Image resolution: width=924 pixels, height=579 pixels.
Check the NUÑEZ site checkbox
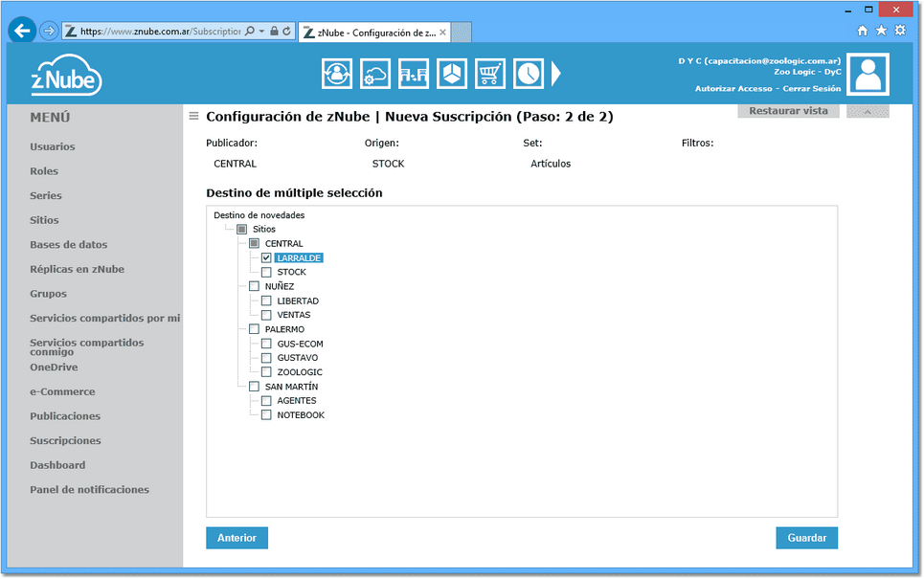(254, 286)
